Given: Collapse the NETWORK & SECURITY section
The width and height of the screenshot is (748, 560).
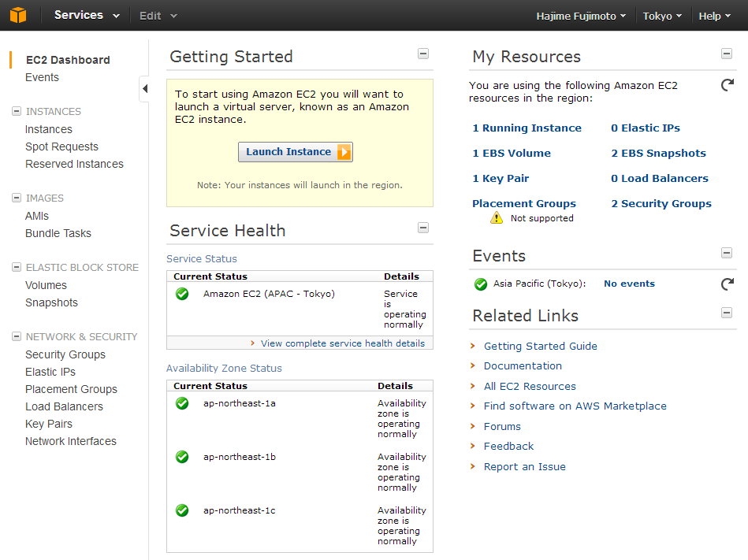Looking at the screenshot, I should [x=17, y=336].
